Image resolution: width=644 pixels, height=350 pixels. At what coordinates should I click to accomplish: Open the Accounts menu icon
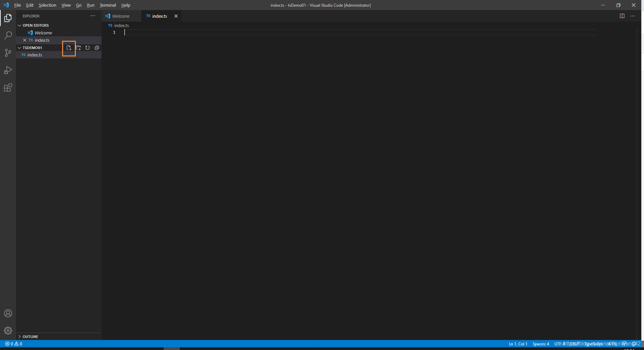(8, 313)
